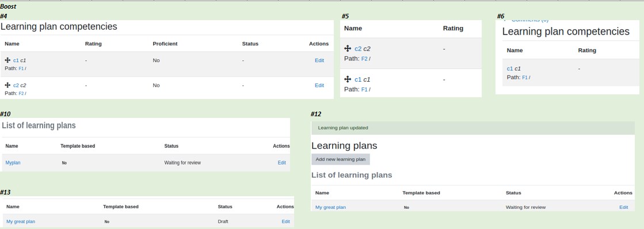Edit My great plan waiting for review
The image size is (644, 229).
(x=623, y=207)
